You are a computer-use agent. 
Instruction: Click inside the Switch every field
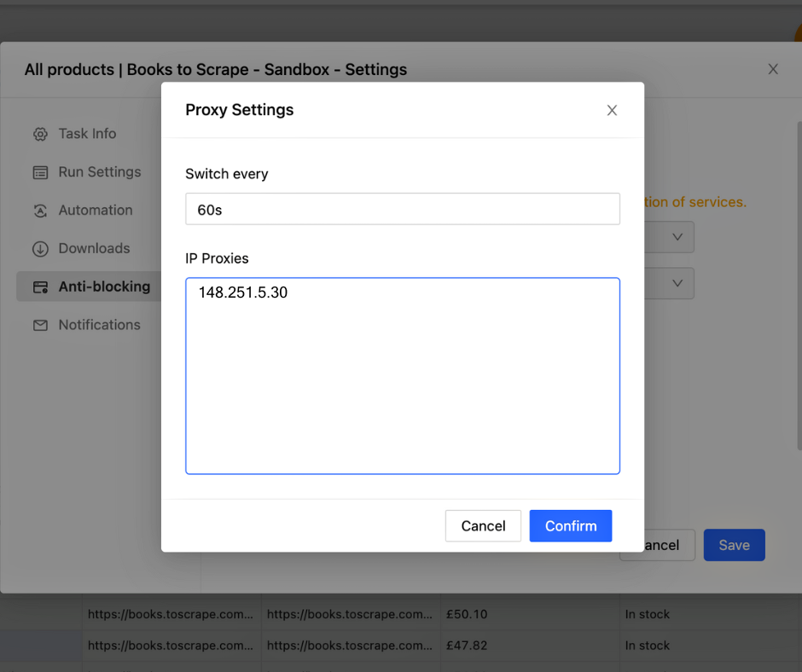(x=403, y=209)
